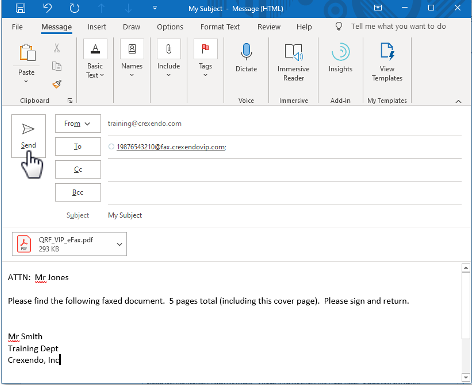472x385 pixels.
Task: Go to previous item up arrow
Action: tap(101, 8)
